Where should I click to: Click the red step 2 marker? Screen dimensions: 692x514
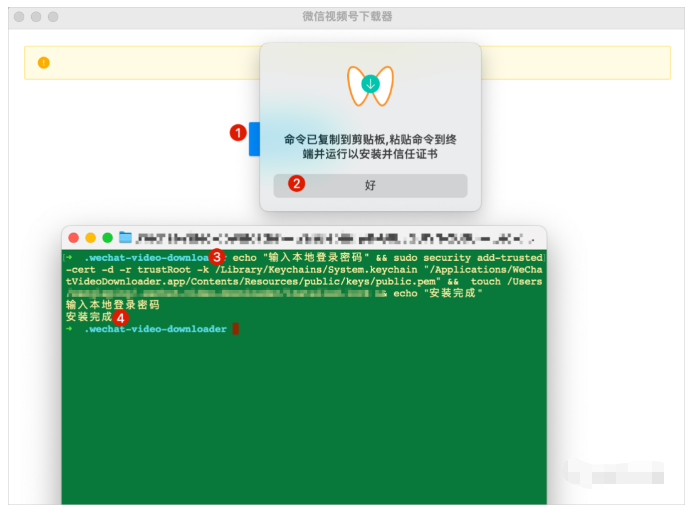(295, 184)
